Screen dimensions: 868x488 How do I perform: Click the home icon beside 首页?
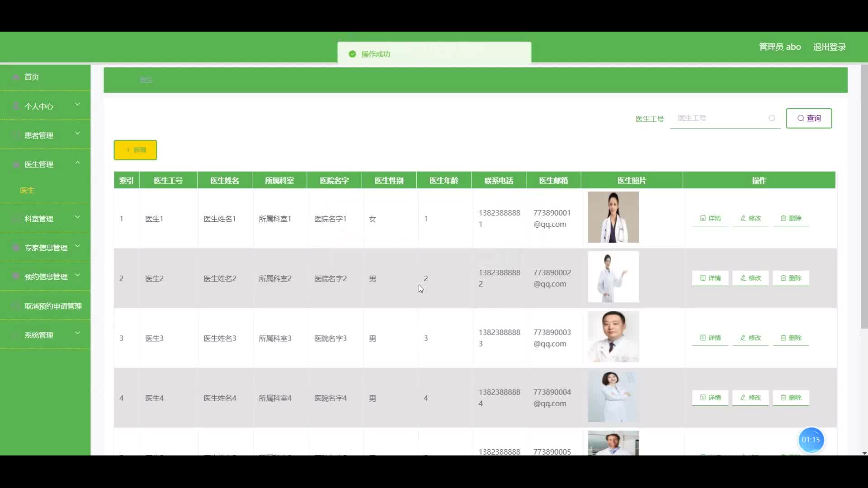16,77
